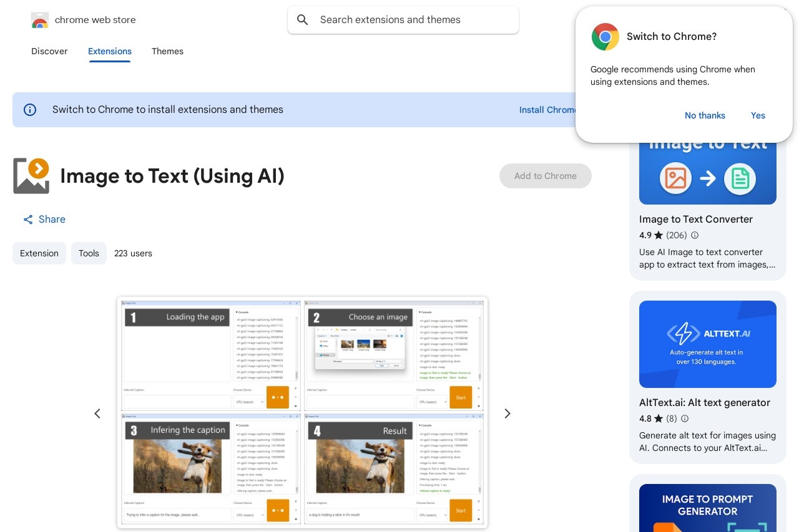Click the Share icon
The image size is (799, 532).
click(x=28, y=220)
